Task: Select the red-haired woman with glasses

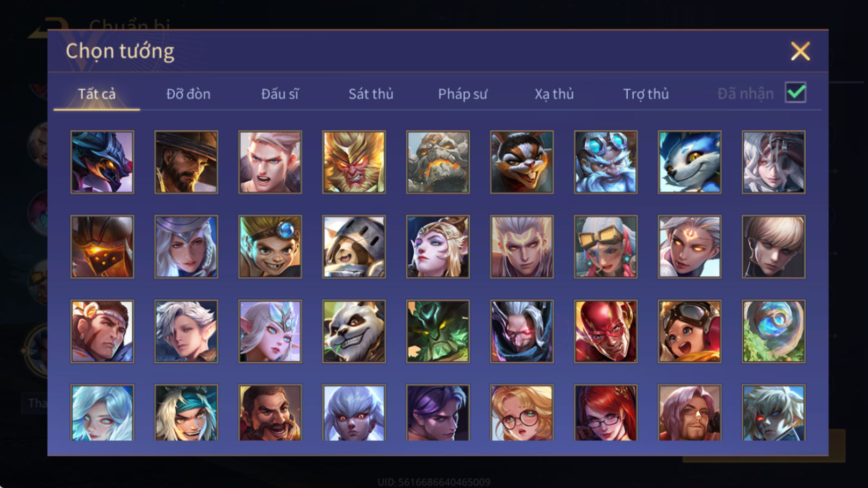Action: click(x=606, y=413)
